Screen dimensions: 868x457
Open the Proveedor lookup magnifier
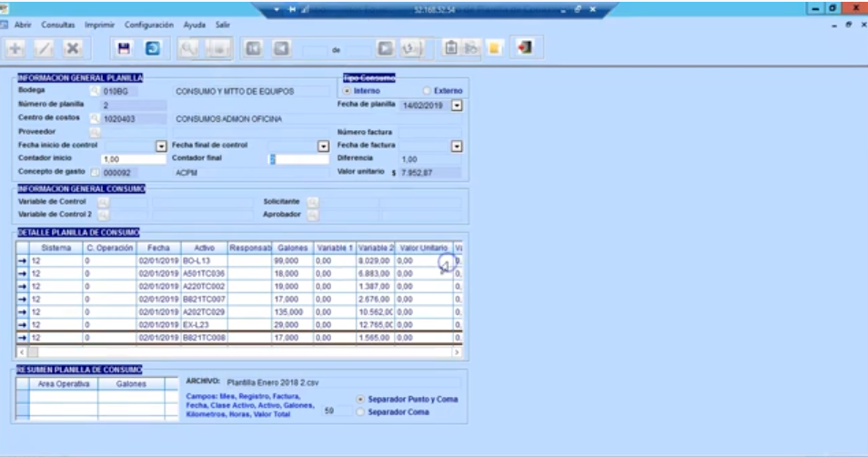coord(95,132)
